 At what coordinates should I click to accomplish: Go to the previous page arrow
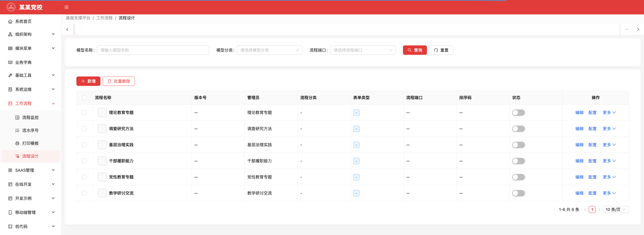point(585,210)
